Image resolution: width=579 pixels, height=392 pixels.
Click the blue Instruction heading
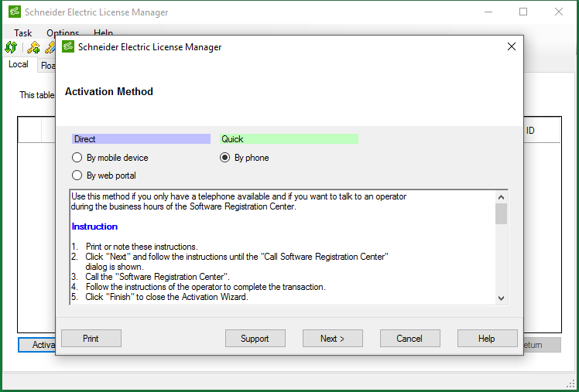coord(94,227)
